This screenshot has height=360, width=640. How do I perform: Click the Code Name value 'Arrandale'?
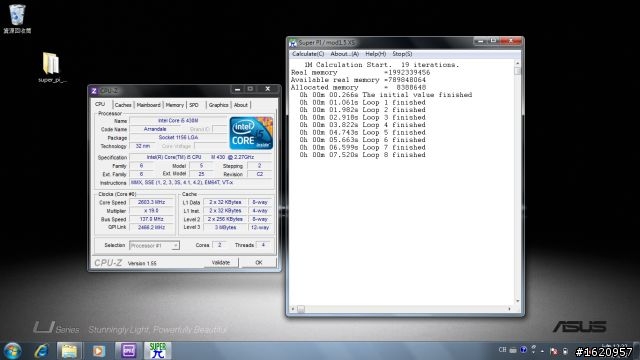(155, 129)
